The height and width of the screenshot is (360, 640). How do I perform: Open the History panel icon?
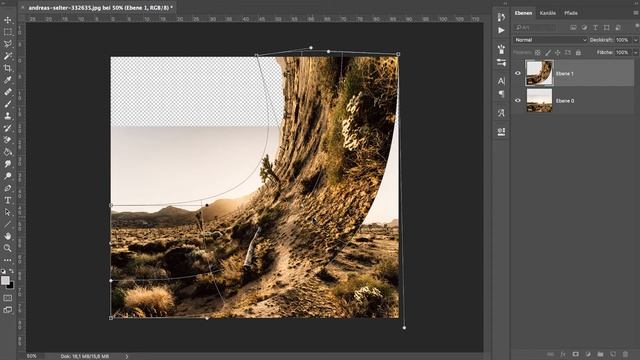coord(501,17)
